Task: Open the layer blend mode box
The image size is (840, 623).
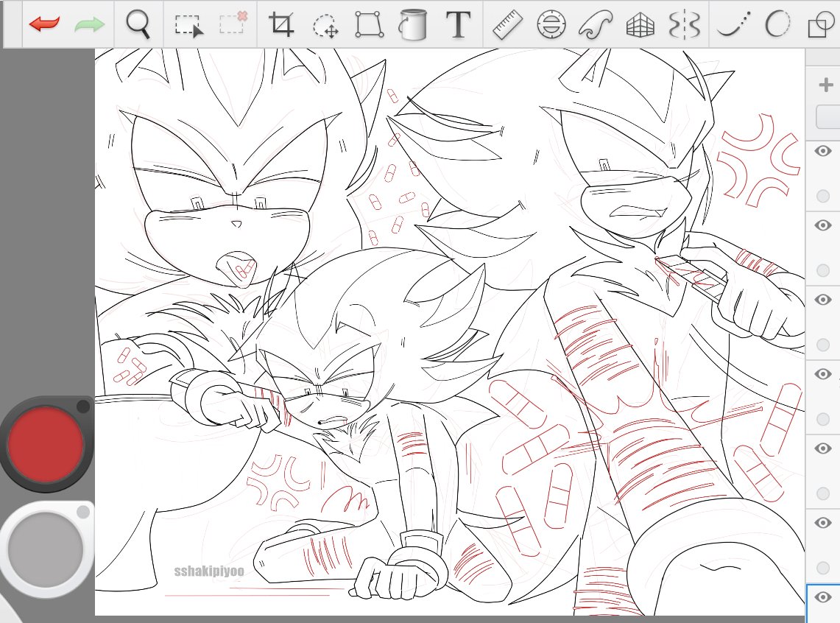Action: (x=827, y=117)
